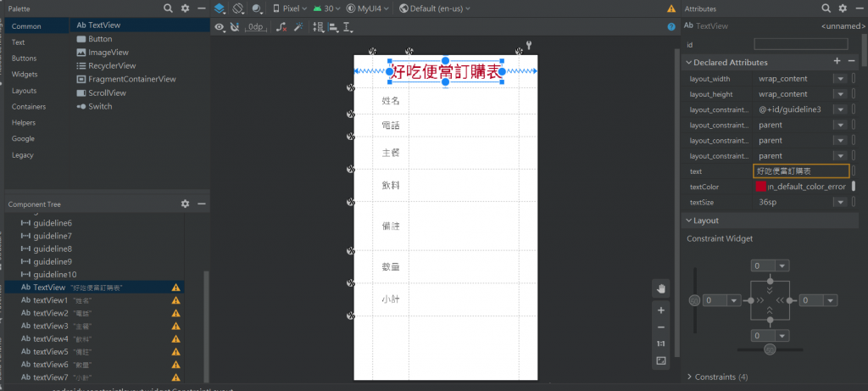This screenshot has height=391, width=868.
Task: Open the API 30 version dropdown
Action: tap(327, 8)
